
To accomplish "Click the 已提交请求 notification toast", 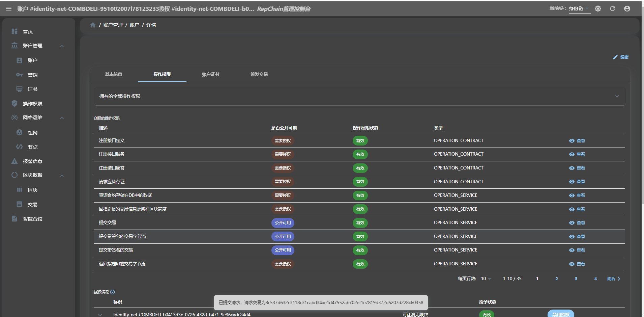I will pos(321,302).
